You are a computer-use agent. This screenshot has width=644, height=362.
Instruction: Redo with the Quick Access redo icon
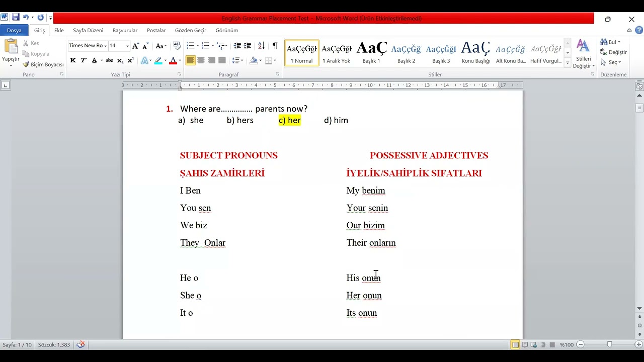40,18
